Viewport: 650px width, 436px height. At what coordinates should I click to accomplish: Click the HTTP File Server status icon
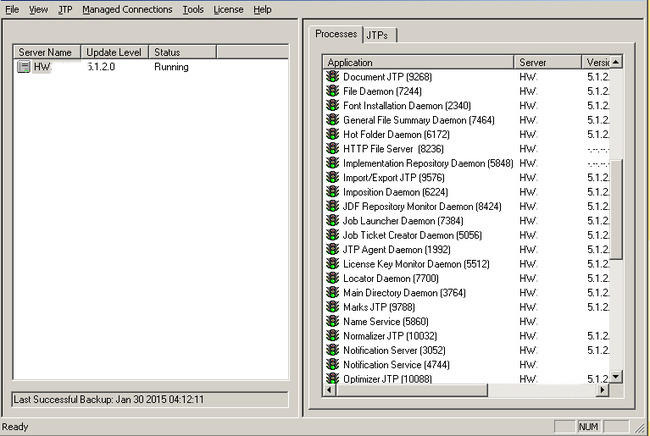(x=332, y=149)
